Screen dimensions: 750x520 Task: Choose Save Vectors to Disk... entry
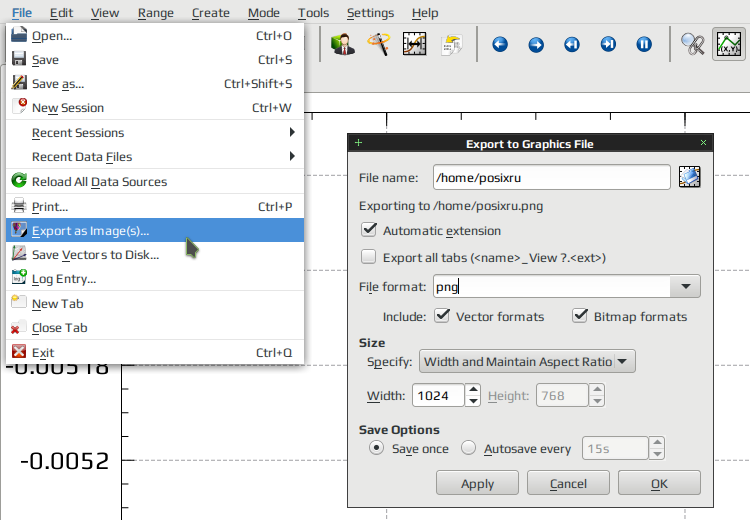click(x=155, y=254)
